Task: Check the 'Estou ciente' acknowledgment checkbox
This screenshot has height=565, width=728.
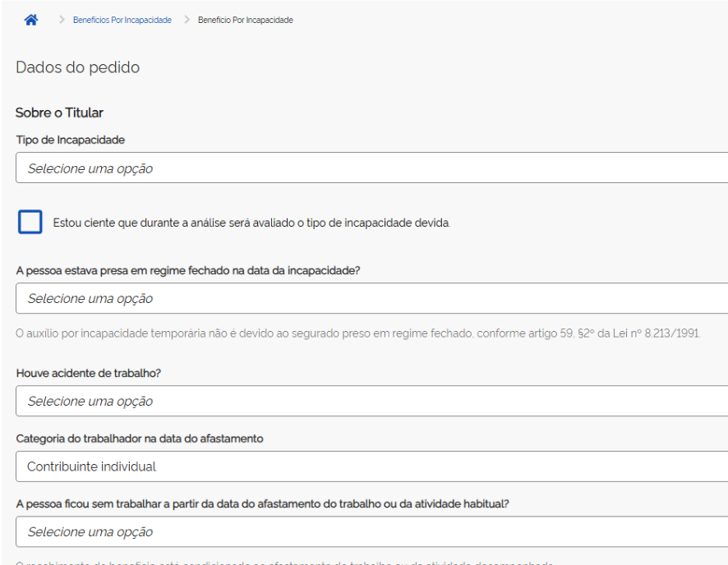Action: tap(30, 223)
